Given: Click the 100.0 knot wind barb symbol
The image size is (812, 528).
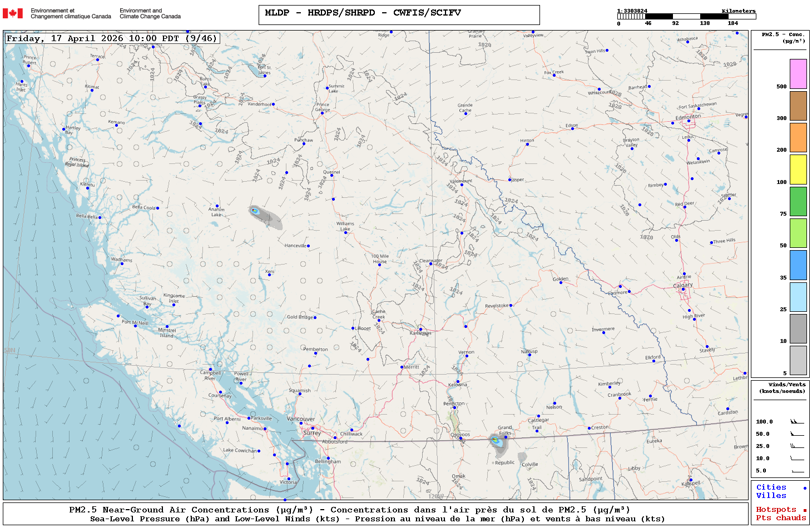Looking at the screenshot, I should pyautogui.click(x=797, y=422).
